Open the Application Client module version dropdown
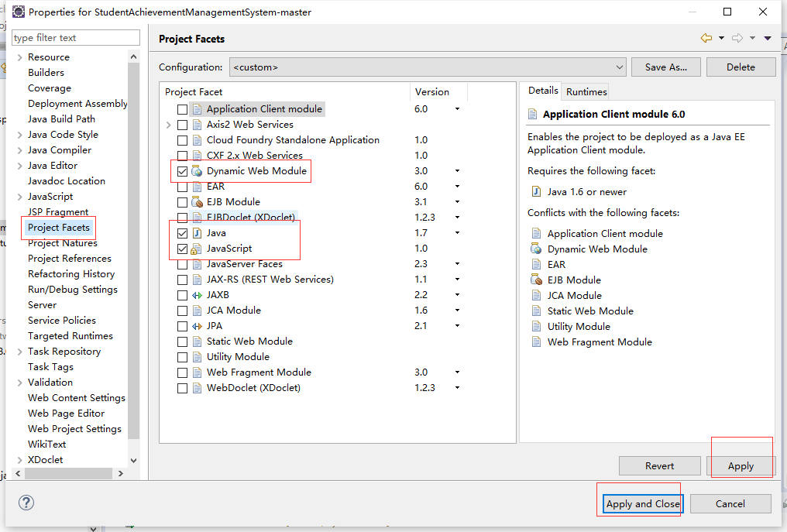Image resolution: width=787 pixels, height=532 pixels. tap(457, 109)
